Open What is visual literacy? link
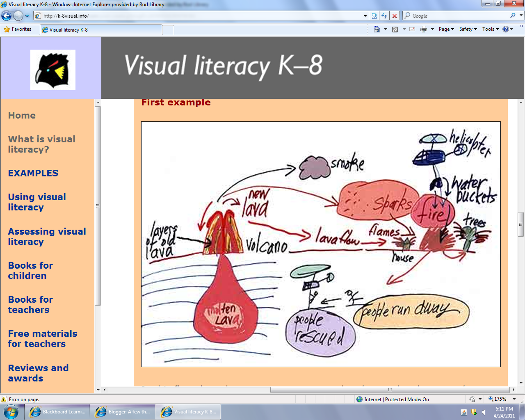 click(41, 144)
